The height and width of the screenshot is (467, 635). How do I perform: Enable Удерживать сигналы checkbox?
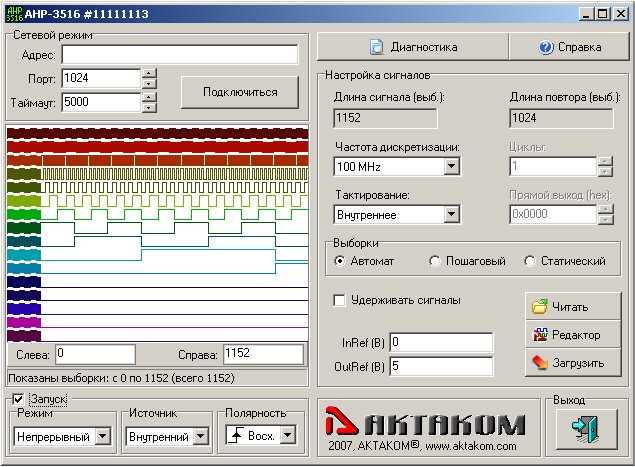pos(339,299)
